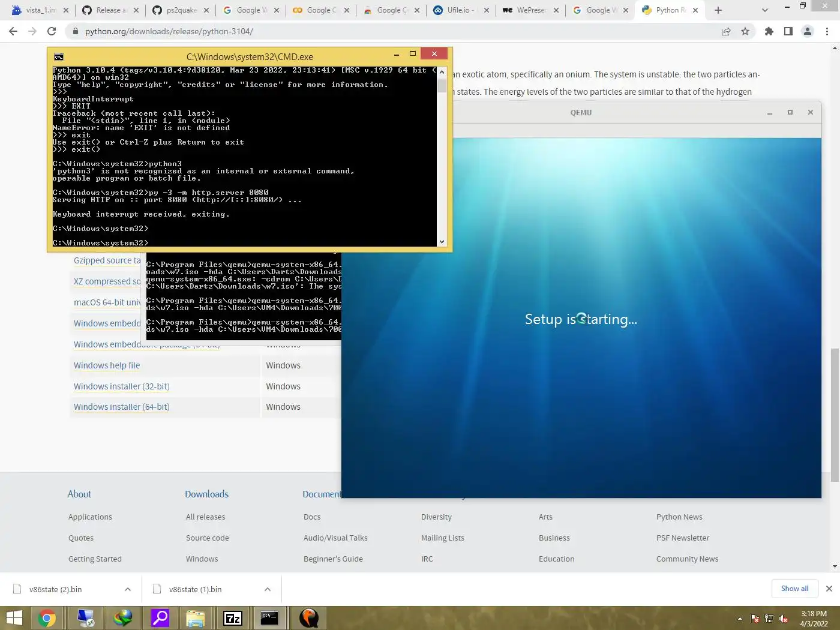Click the Downloads footer heading
This screenshot has width=840, height=630.
pyautogui.click(x=206, y=494)
